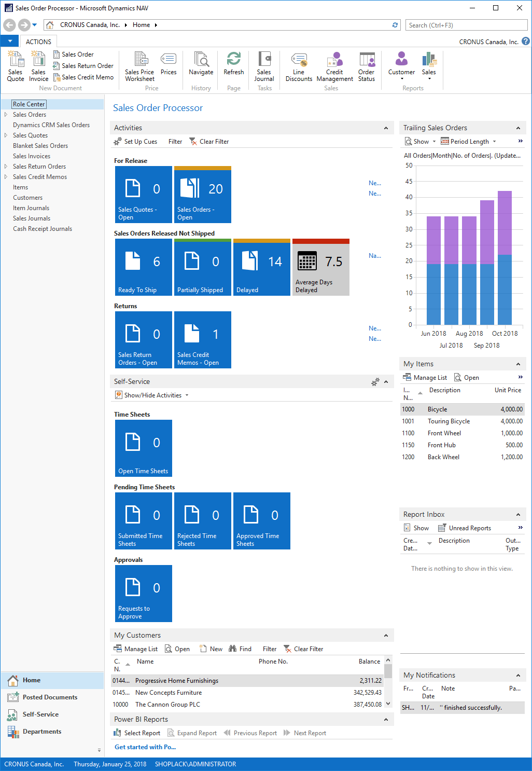The width and height of the screenshot is (532, 771).
Task: Open the application menu dropdown button
Action: point(10,41)
